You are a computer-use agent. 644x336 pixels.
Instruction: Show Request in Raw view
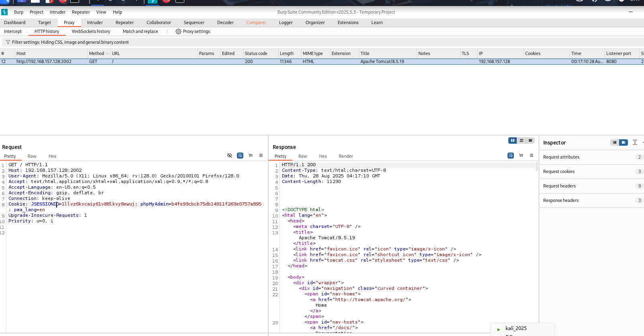pos(32,156)
